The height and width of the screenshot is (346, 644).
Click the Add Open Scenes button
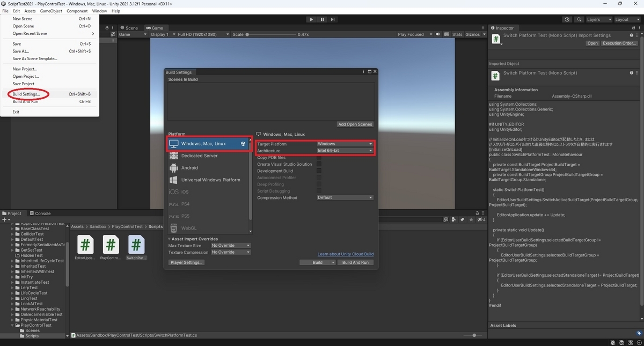click(355, 124)
